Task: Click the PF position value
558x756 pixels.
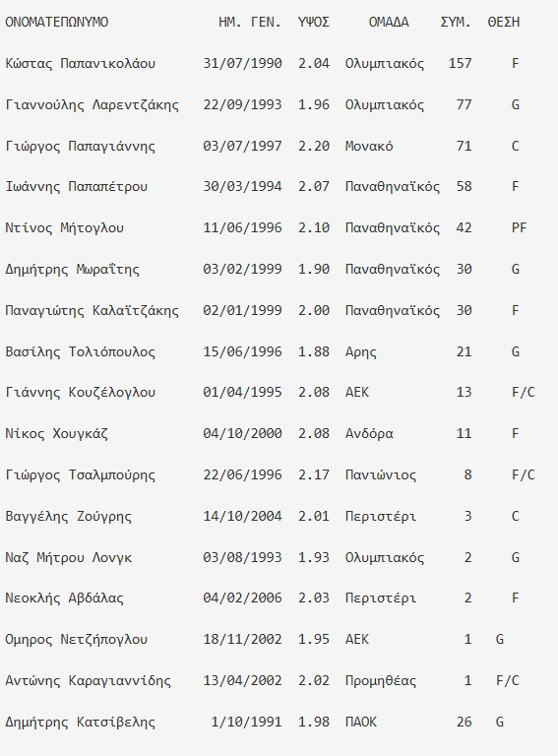Action: click(519, 227)
